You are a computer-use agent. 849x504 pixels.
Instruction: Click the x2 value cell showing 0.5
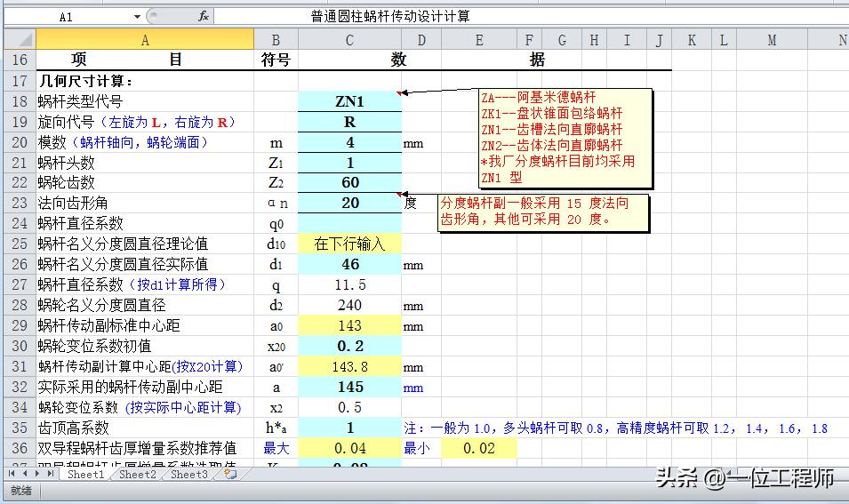point(349,408)
